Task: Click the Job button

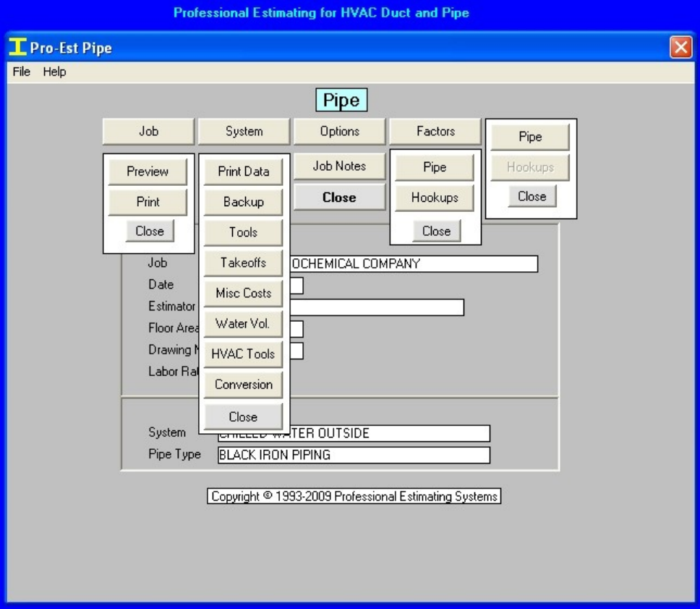Action: [x=148, y=131]
